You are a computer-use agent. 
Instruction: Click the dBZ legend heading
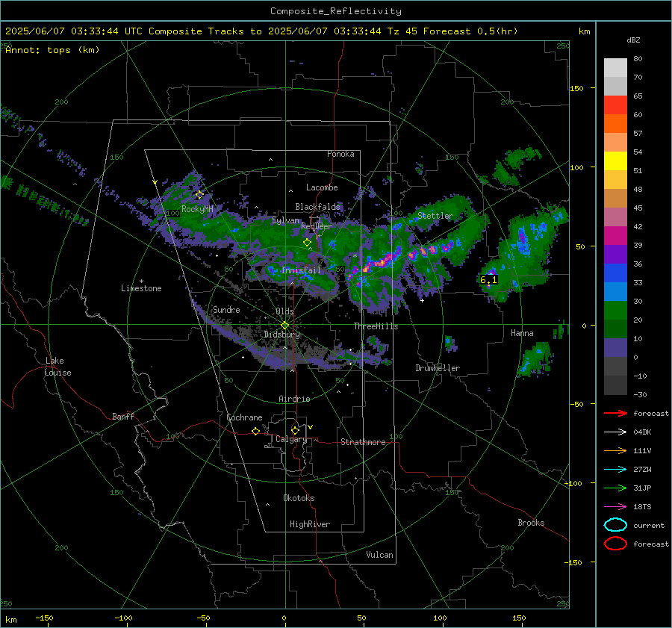[633, 40]
